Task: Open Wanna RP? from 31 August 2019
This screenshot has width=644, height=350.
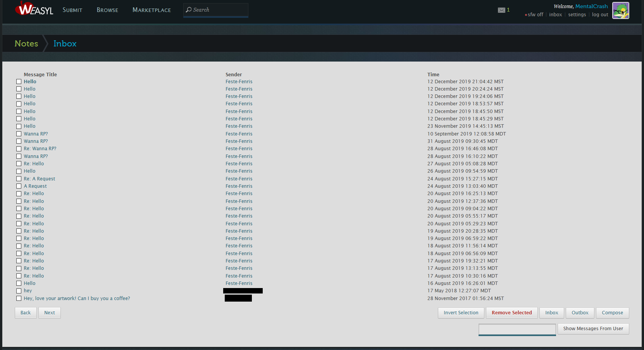Action: point(36,141)
